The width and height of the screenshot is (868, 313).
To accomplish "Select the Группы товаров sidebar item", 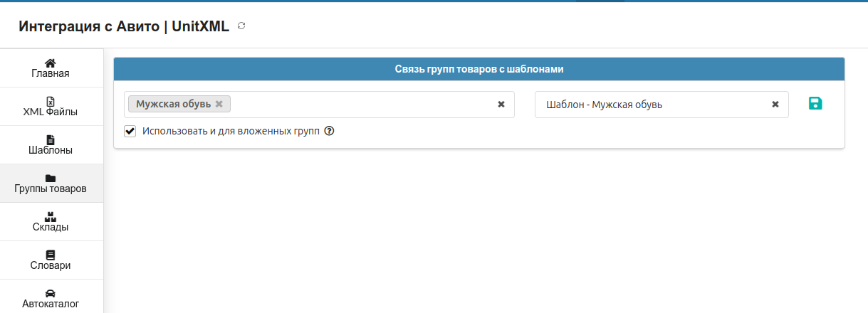I will pos(51,183).
